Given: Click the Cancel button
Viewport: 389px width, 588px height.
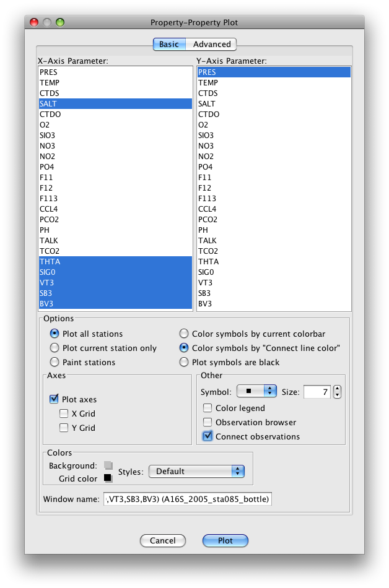Looking at the screenshot, I should 163,540.
